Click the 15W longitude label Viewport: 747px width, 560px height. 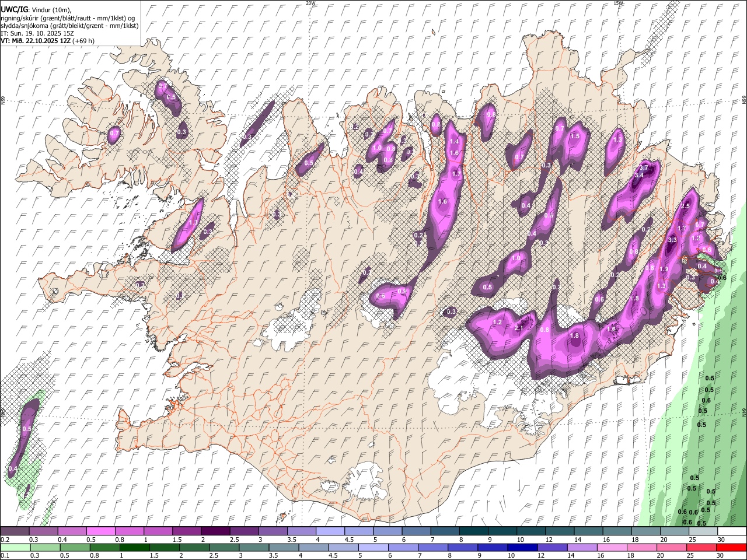pyautogui.click(x=618, y=3)
